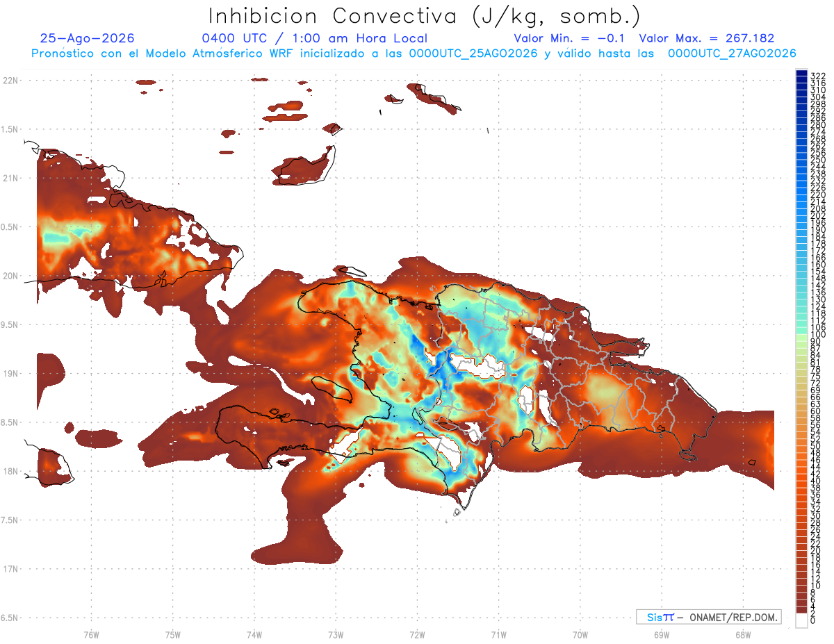Click the dark blue swatch beside 322

801,73
